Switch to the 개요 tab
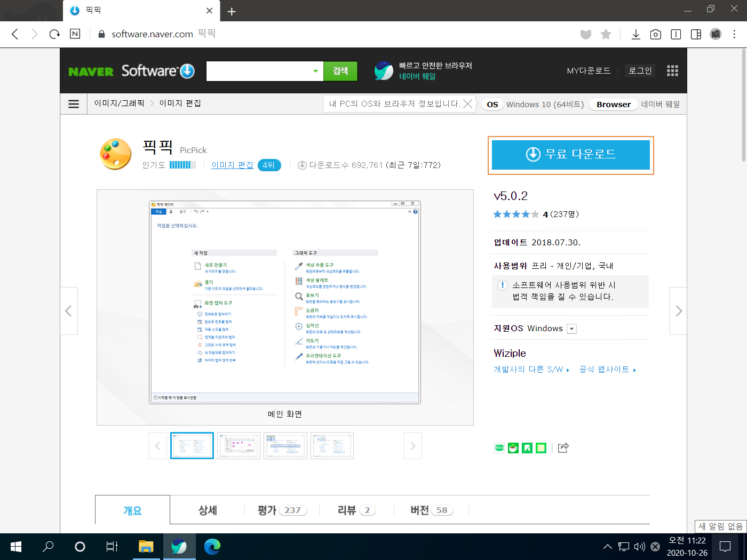Screen dimensions: 747x560 coord(133,510)
